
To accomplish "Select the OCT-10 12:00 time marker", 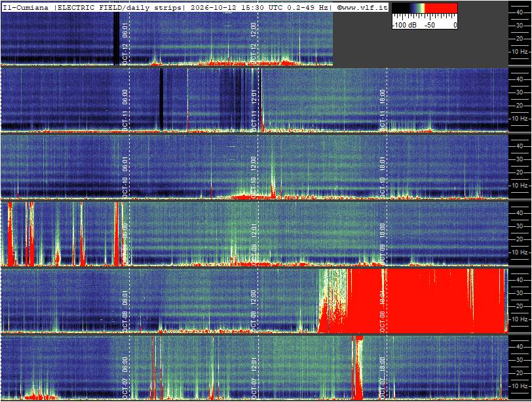I will (x=254, y=177).
